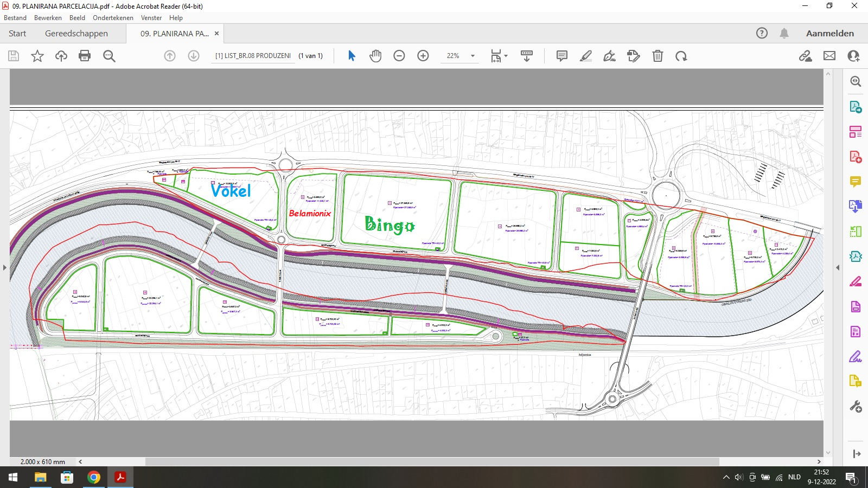Close the PLANIRANA PA... document tab

(216, 34)
